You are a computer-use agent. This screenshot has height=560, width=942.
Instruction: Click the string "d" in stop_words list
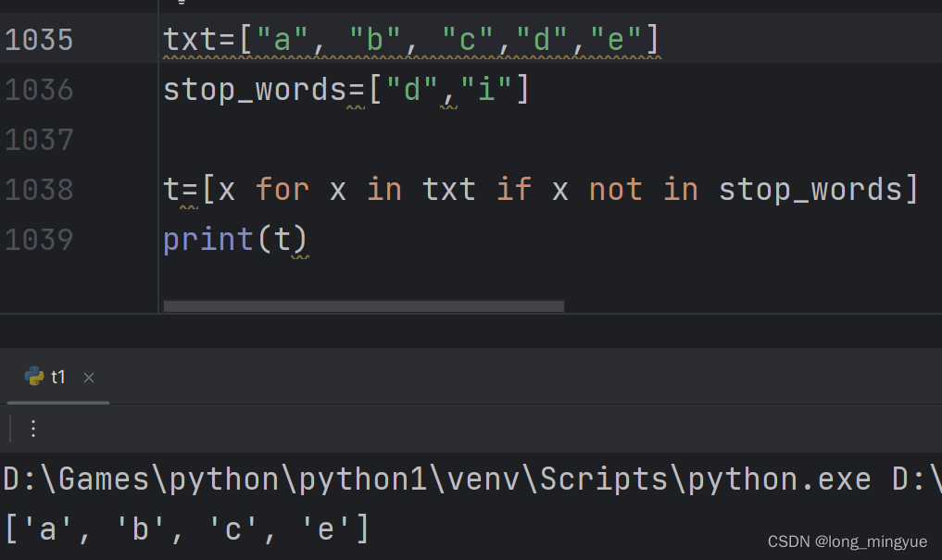pos(411,89)
